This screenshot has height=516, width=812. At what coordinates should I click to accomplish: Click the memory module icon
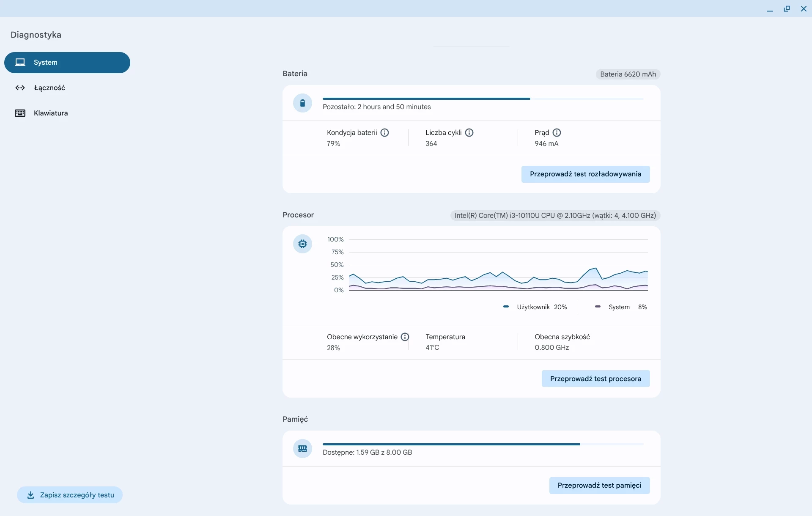pyautogui.click(x=302, y=449)
